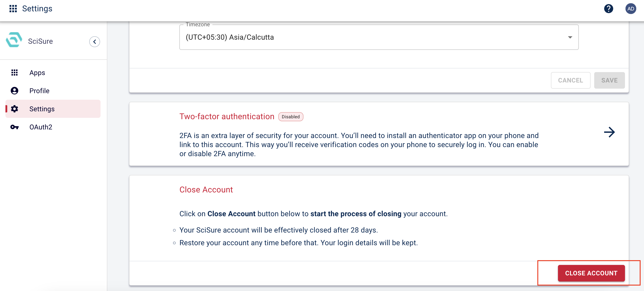Open the app launcher grid icon
The image size is (644, 291).
13,9
